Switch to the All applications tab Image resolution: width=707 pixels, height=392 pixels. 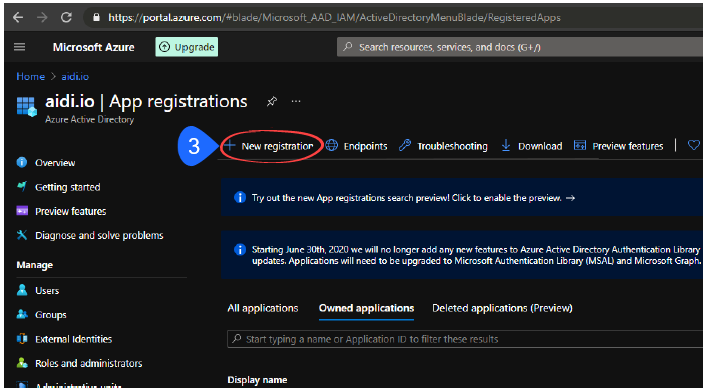(x=263, y=308)
